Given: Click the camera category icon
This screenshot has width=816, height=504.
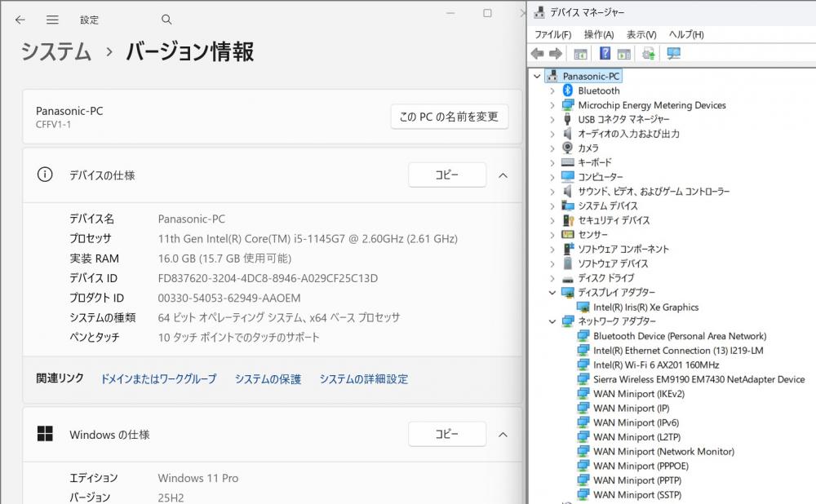Looking at the screenshot, I should (x=568, y=148).
